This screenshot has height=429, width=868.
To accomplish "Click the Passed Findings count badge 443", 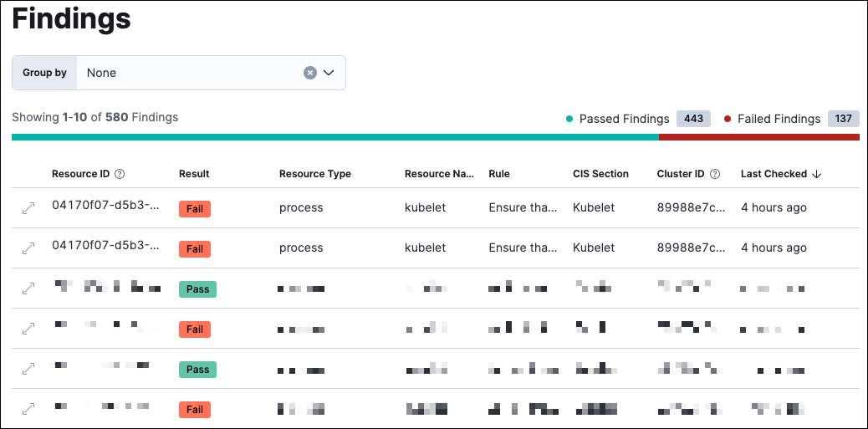I will 693,119.
